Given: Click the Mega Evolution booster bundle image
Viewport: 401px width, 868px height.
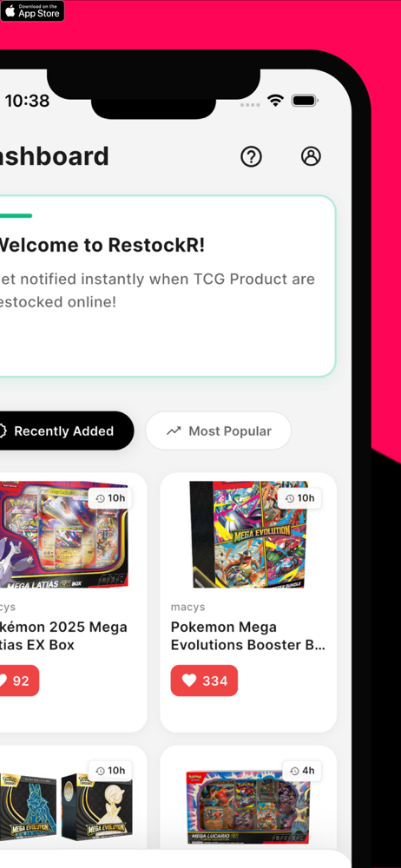Looking at the screenshot, I should click(248, 534).
